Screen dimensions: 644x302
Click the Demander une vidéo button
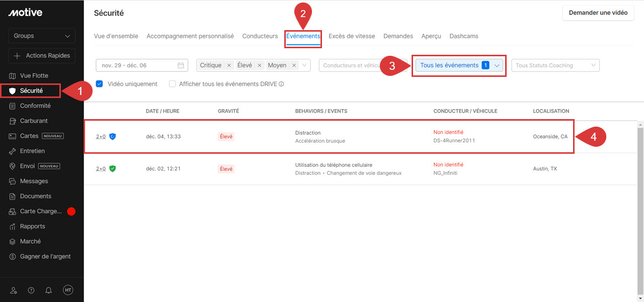[598, 13]
